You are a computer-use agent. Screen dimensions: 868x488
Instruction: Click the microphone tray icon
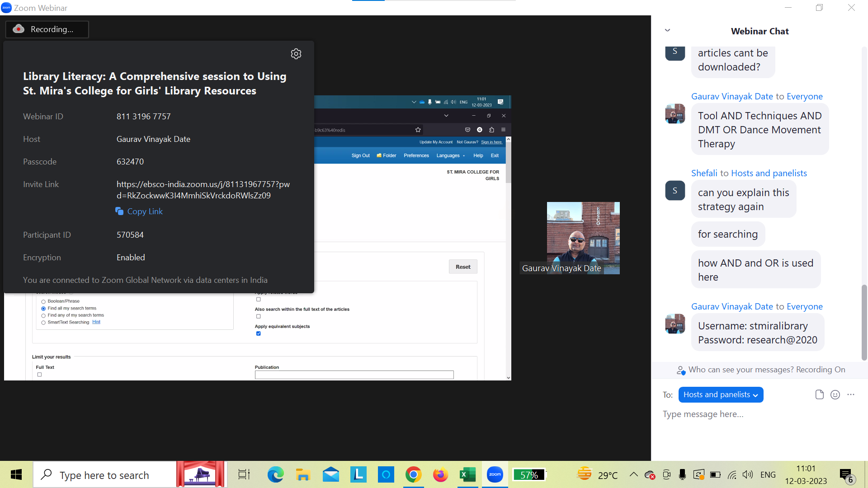click(682, 474)
